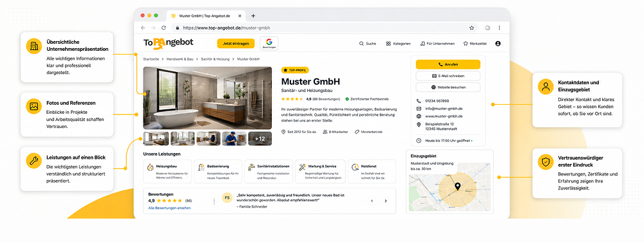Click the Zertifizierter Fachbetrieb label
The image size is (644, 243).
(x=367, y=99)
